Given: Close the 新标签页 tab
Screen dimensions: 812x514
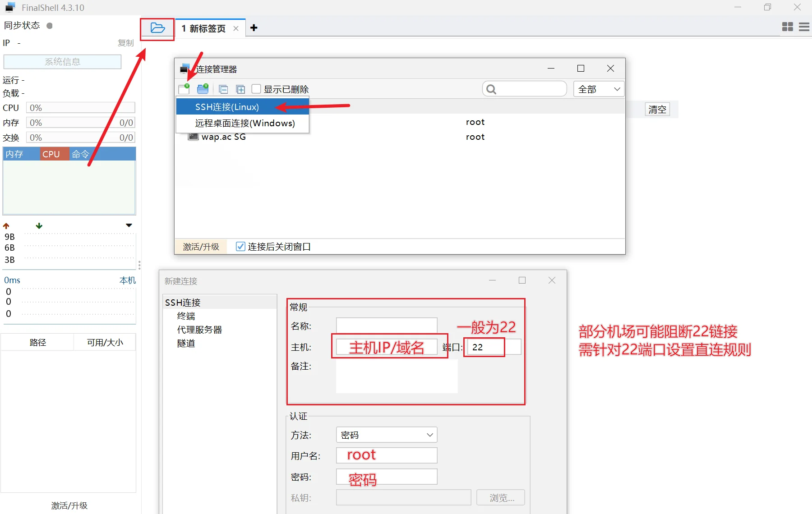Looking at the screenshot, I should 236,28.
